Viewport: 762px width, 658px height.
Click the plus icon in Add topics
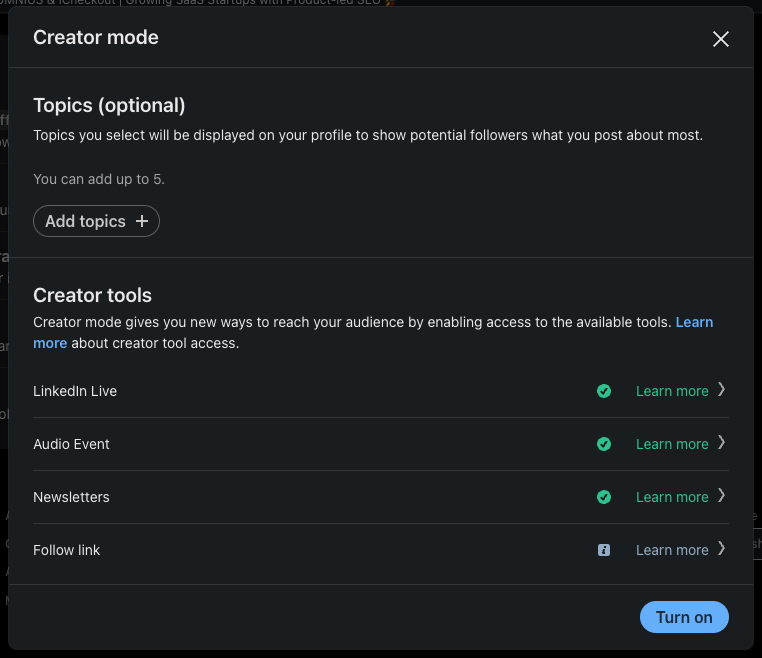(142, 221)
